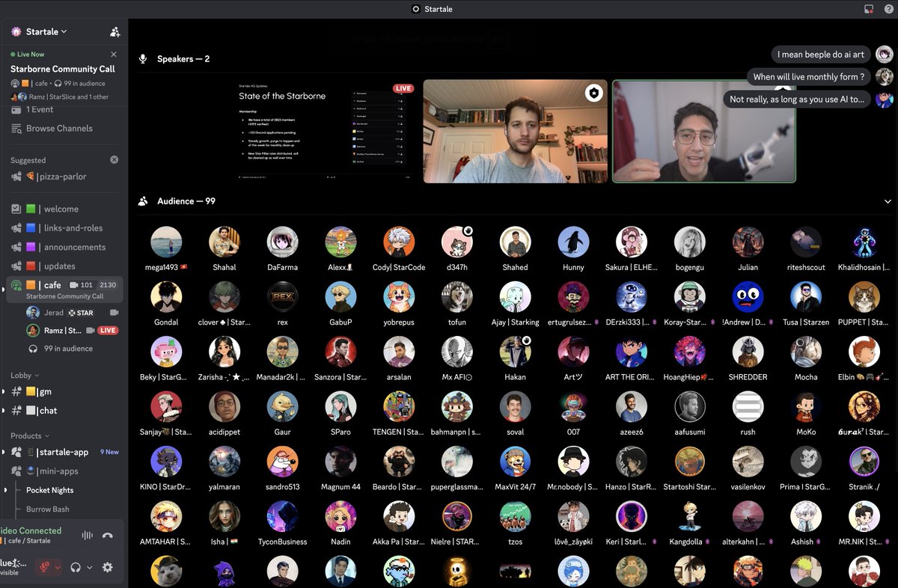Image resolution: width=898 pixels, height=588 pixels.
Task: Open the invite people icon beside Startale
Action: [x=114, y=31]
